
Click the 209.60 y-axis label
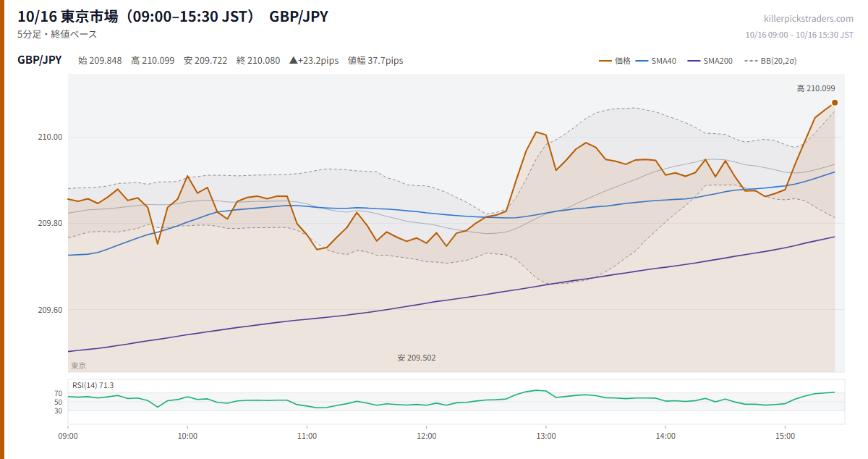click(51, 310)
